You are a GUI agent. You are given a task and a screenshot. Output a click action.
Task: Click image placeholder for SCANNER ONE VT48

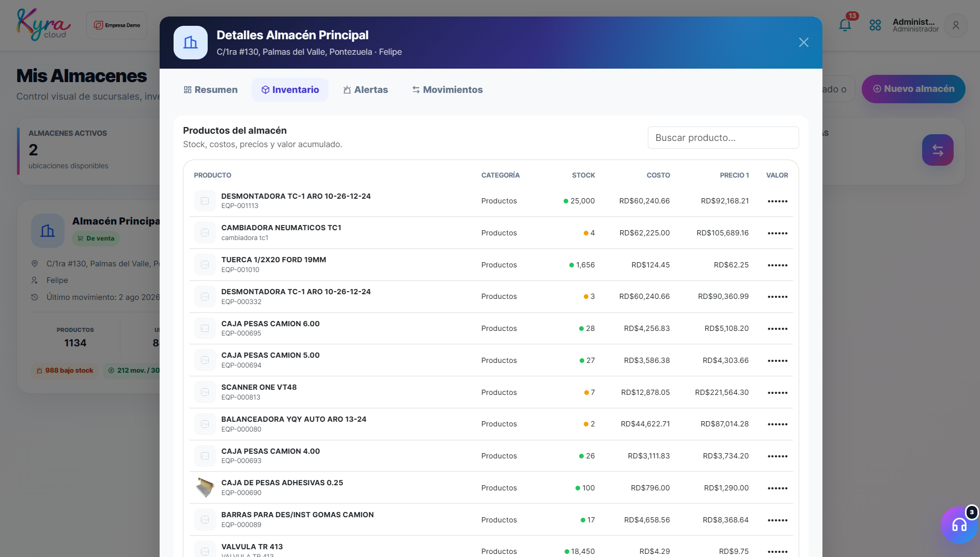(205, 392)
